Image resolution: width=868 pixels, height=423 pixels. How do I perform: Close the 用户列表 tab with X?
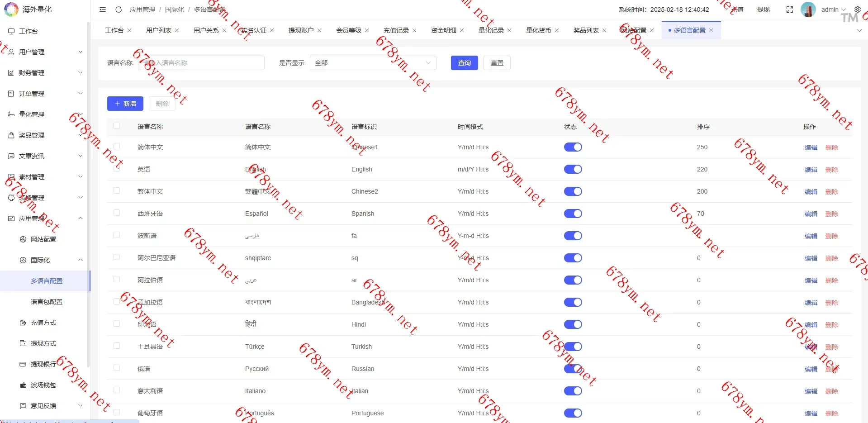(x=177, y=30)
